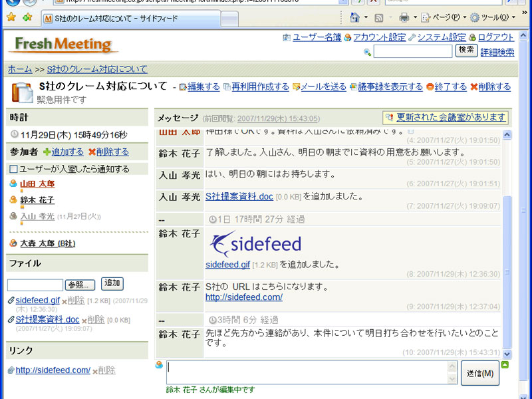Click the browser Print icon
Image resolution: width=532 pixels, height=399 pixels.
pos(404,17)
